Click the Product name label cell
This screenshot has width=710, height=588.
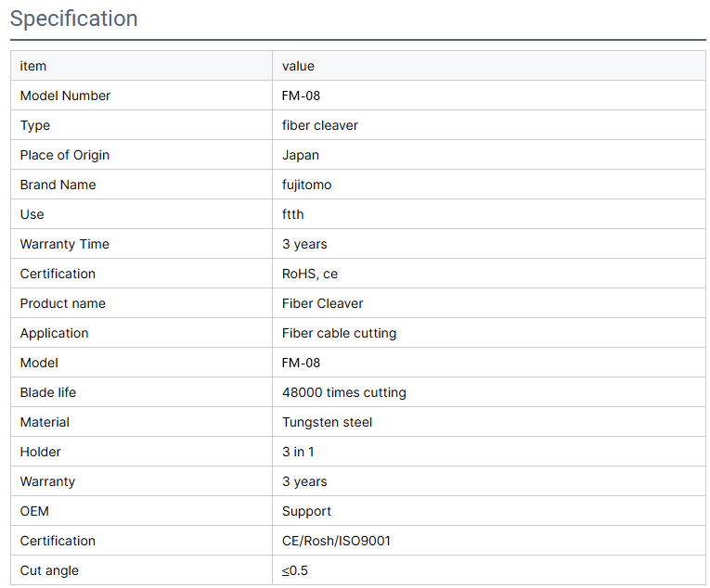coord(62,303)
